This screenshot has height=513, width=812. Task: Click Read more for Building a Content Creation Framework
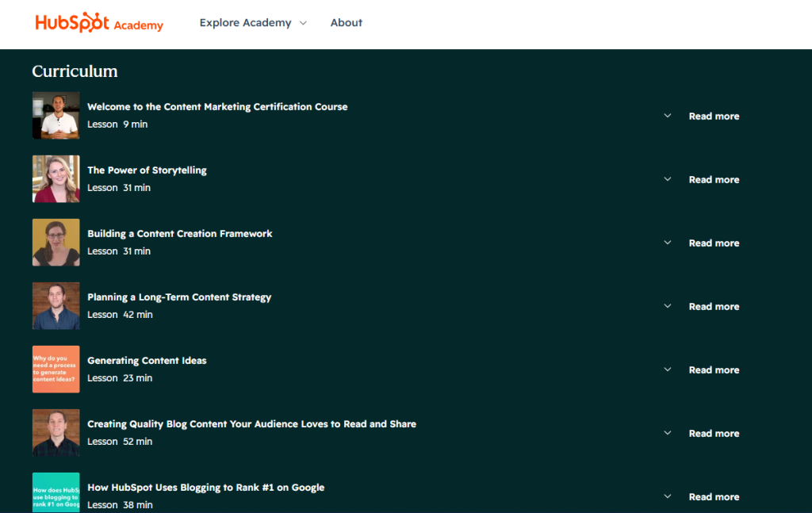click(714, 243)
